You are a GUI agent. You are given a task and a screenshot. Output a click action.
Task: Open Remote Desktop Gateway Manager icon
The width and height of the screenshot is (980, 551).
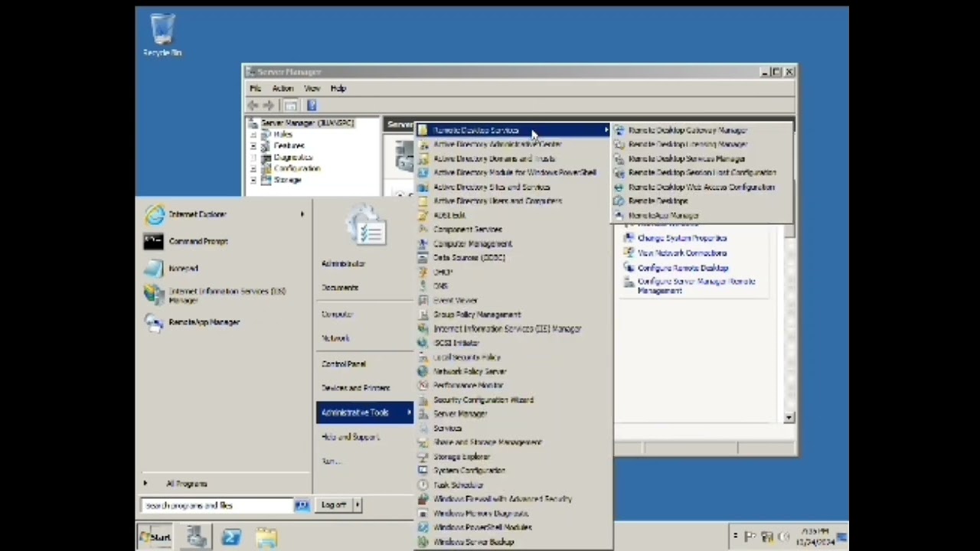coord(619,130)
